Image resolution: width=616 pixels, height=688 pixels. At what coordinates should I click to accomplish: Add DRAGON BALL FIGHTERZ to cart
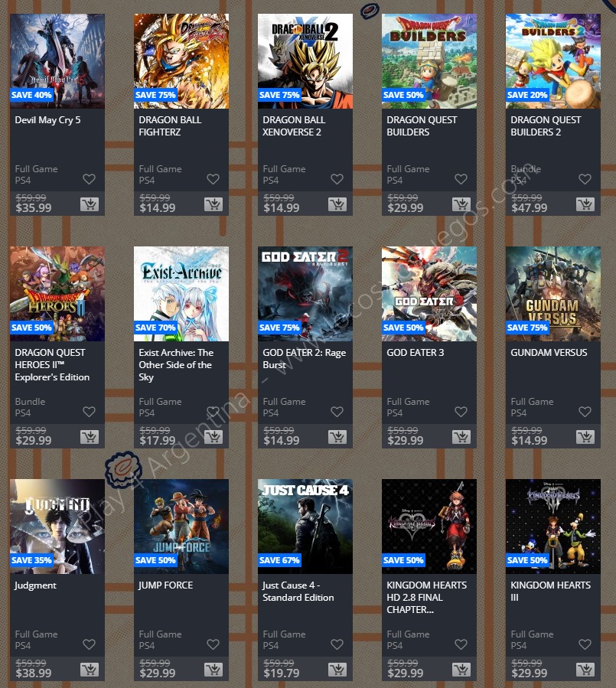coord(213,204)
